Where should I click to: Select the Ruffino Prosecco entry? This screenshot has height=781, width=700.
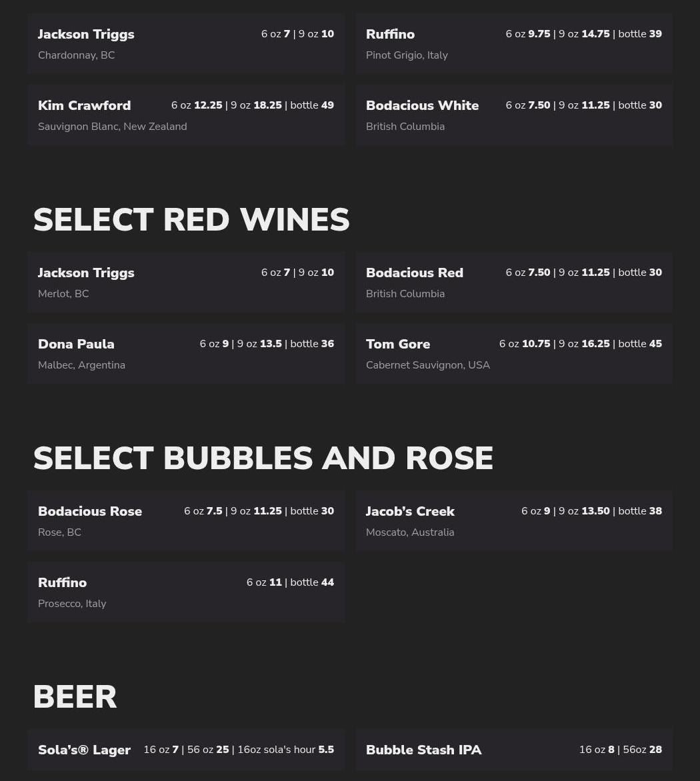click(185, 592)
